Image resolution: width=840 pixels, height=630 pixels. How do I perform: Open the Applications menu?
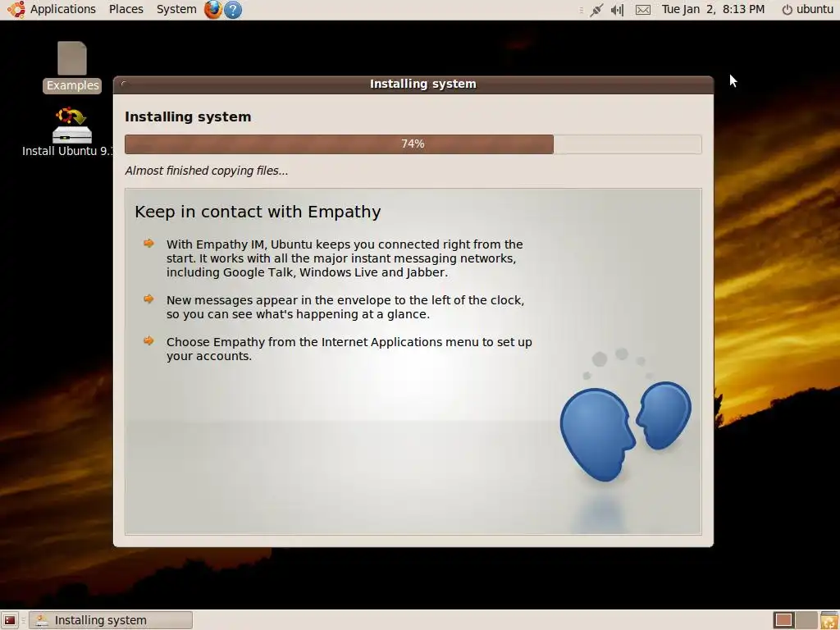pyautogui.click(x=62, y=9)
